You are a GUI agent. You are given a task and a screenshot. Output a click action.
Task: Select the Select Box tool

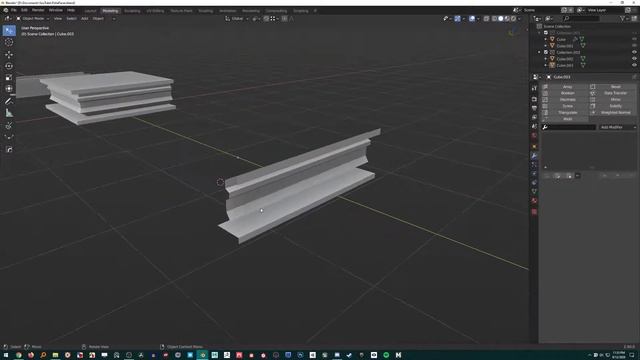(x=9, y=31)
